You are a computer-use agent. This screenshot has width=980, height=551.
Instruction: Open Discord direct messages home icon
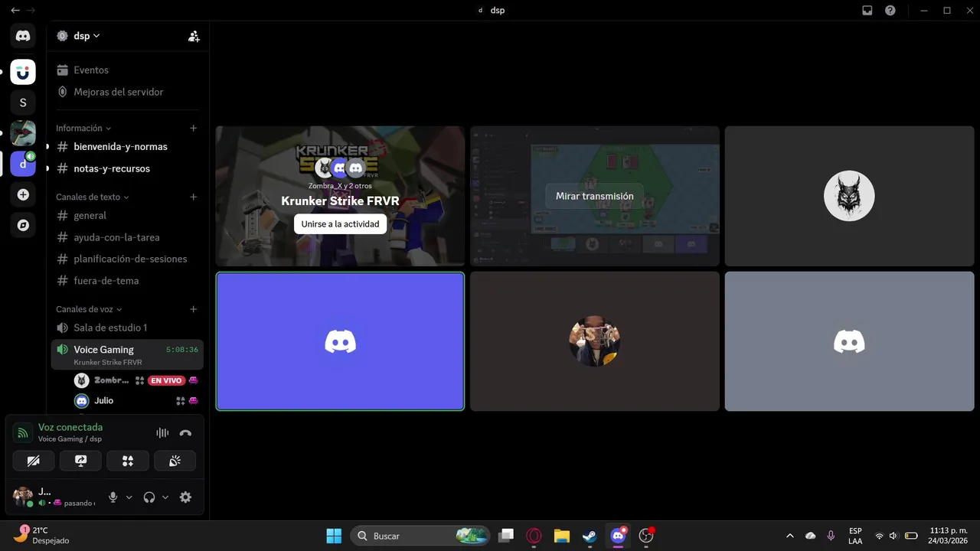pos(23,36)
